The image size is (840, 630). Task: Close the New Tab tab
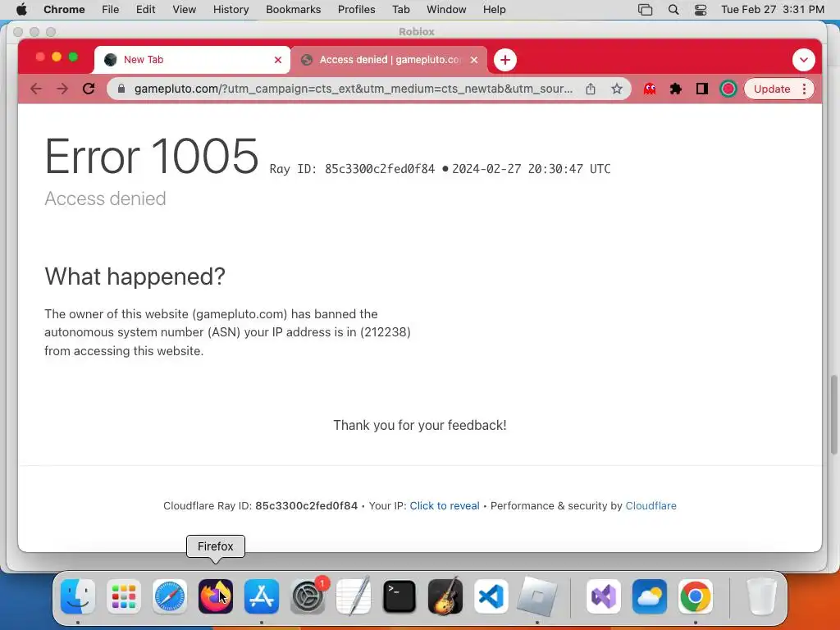pos(278,60)
